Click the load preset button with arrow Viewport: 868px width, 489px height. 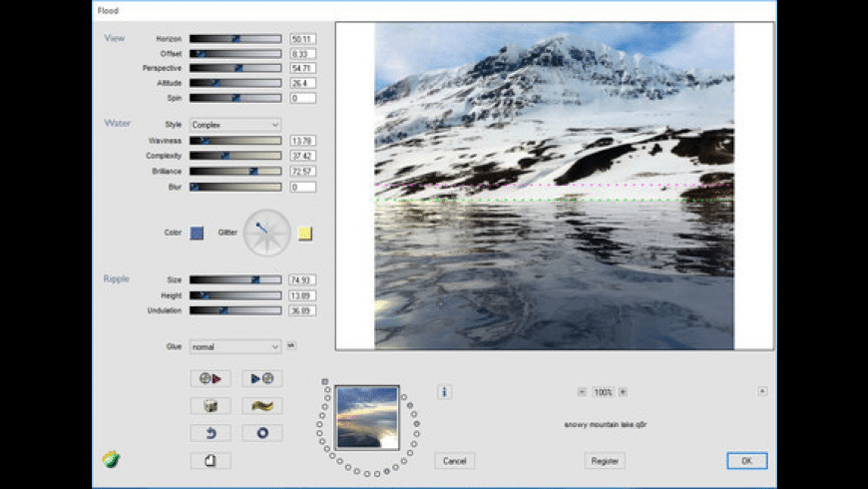[211, 379]
